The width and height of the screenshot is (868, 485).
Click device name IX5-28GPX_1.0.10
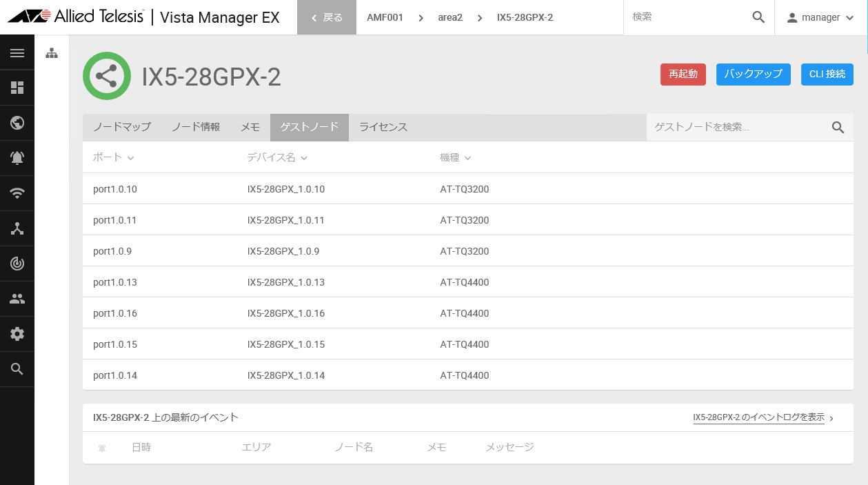pyautogui.click(x=286, y=189)
